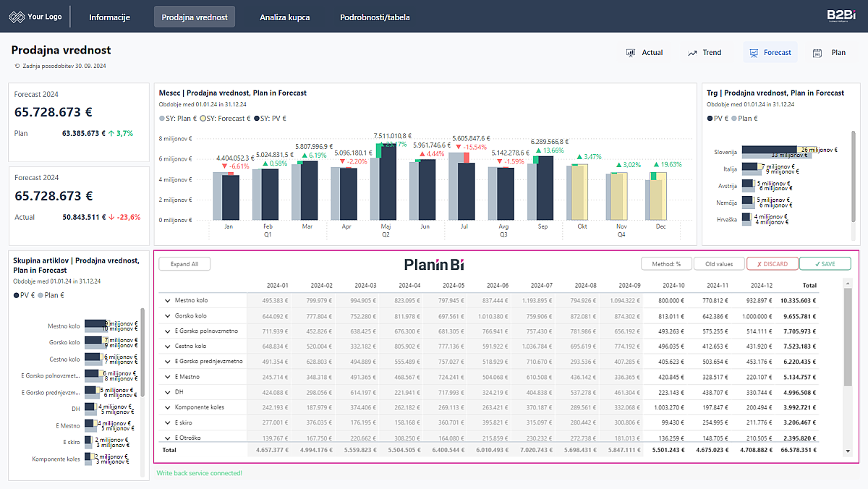Click the table scrollbar up arrow
The height and width of the screenshot is (489, 868).
coord(848,284)
